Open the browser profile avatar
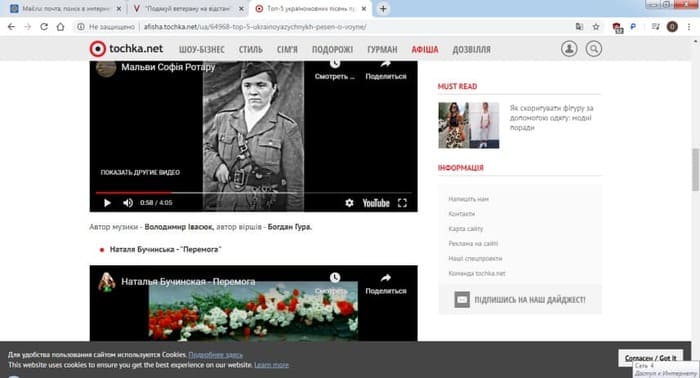This screenshot has height=378, width=700. point(672,27)
